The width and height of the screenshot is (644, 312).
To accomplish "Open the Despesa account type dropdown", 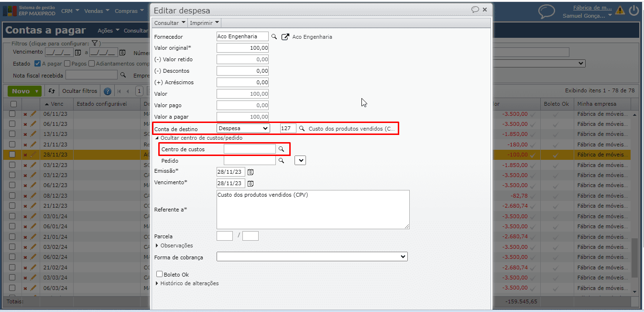I will [x=243, y=128].
